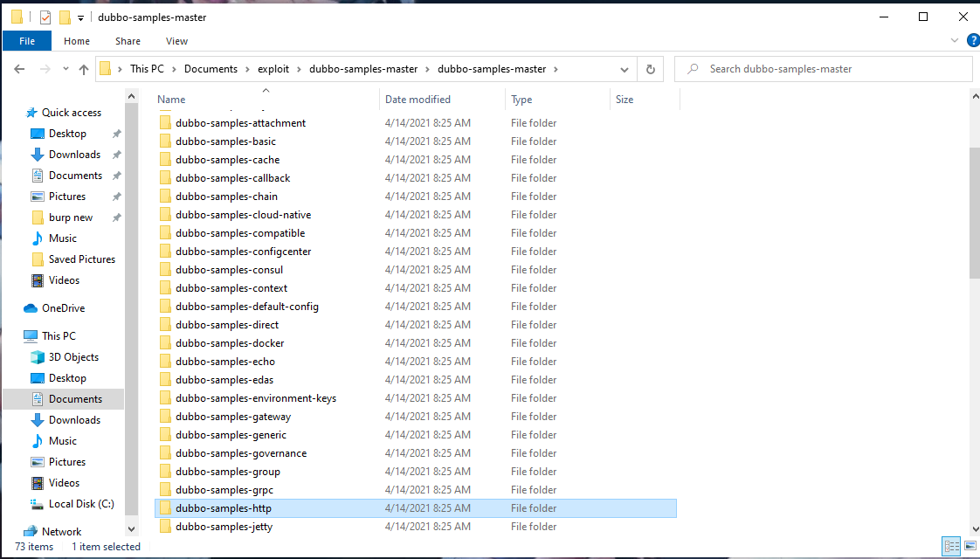Open the View ribbon tab
The height and width of the screenshot is (559, 980).
pos(176,41)
